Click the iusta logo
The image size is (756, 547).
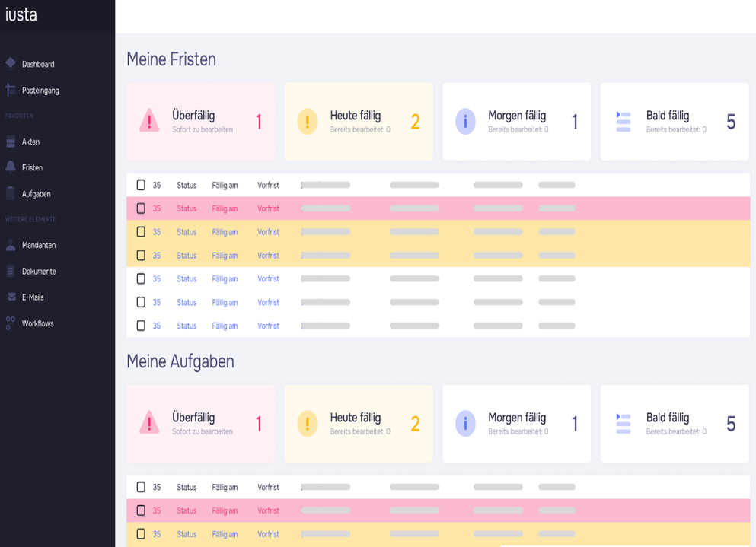[x=21, y=14]
